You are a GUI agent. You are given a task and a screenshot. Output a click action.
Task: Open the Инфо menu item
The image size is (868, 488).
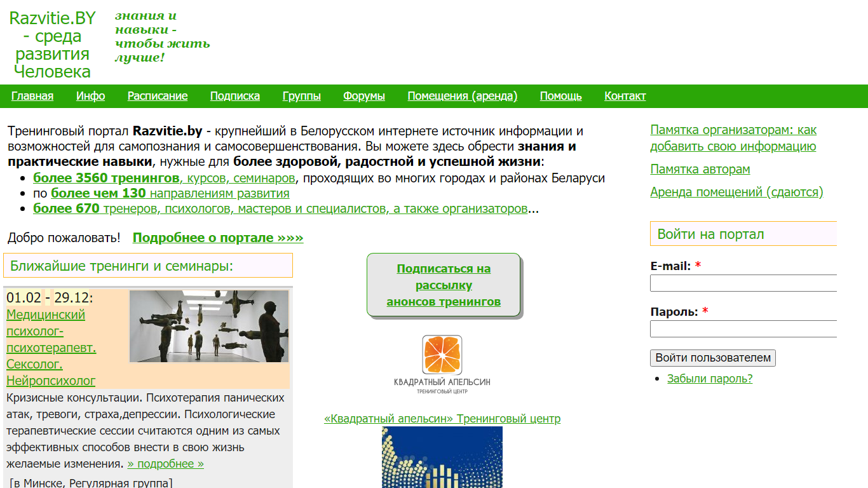91,96
